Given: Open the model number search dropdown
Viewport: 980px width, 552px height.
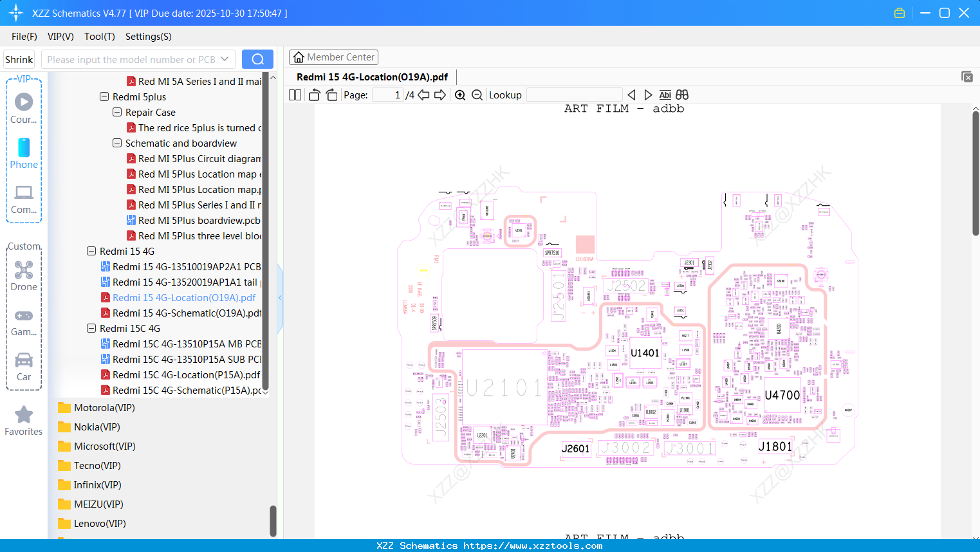Looking at the screenshot, I should 225,59.
